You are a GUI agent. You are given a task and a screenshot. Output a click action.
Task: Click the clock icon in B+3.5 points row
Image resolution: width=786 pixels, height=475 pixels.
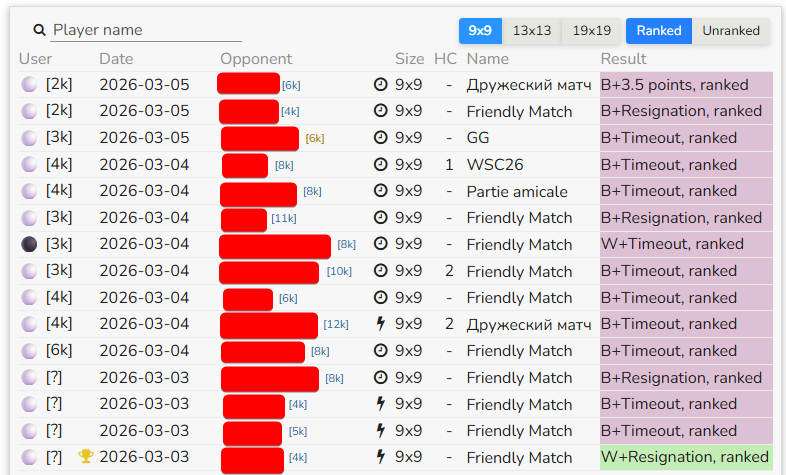[x=380, y=85]
